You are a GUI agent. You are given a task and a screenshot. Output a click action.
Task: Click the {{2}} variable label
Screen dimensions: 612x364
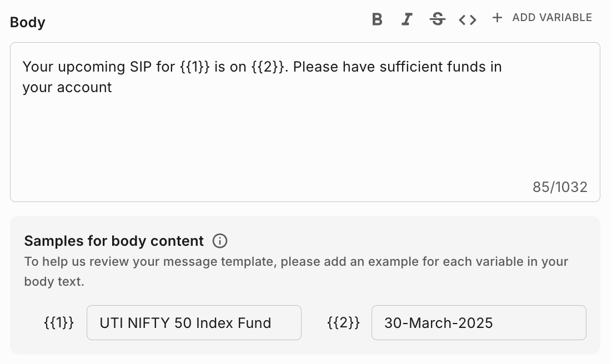coord(343,322)
